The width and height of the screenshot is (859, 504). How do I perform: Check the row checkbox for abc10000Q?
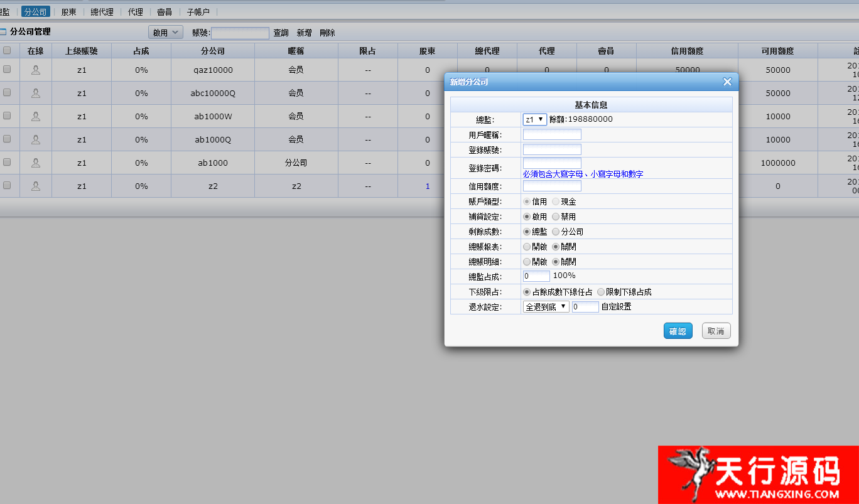[x=7, y=92]
